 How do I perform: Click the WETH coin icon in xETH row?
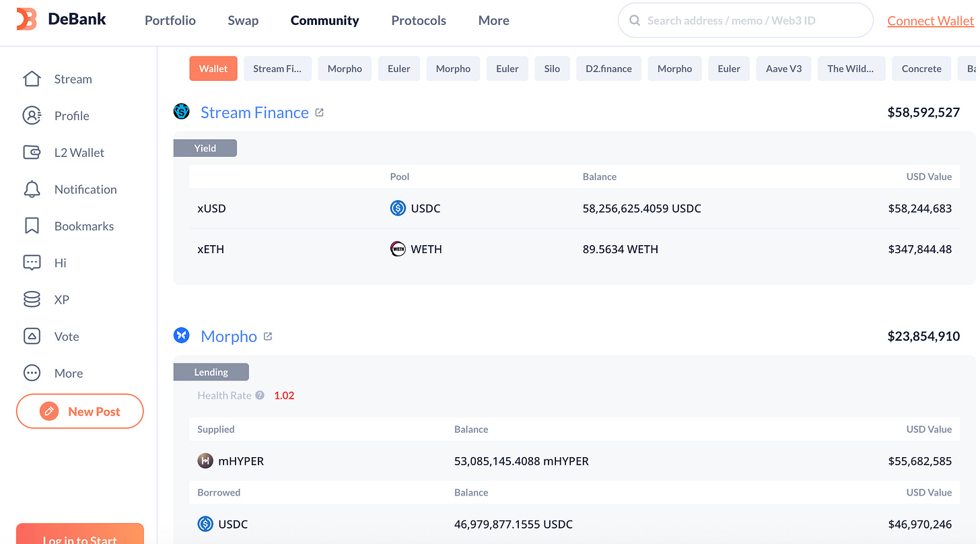coord(398,249)
